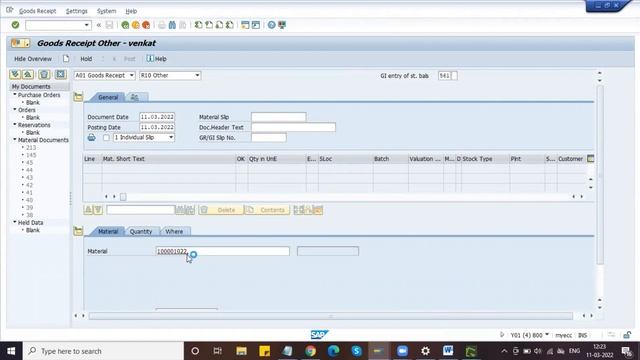Collapse the Purchase Orders tree node
The width and height of the screenshot is (640, 360).
point(15,94)
